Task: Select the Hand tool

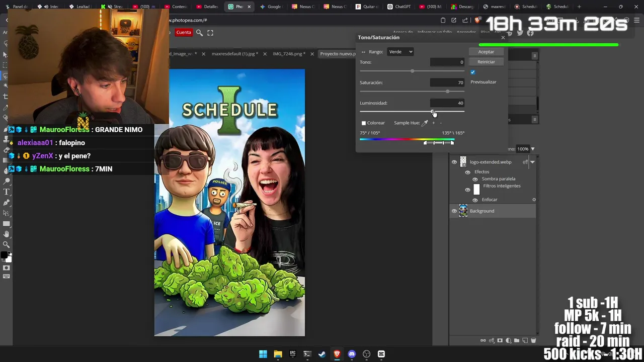Action: click(7, 234)
